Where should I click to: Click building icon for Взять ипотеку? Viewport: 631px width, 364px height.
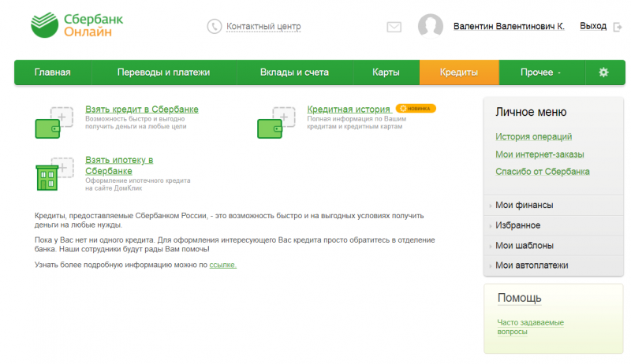[54, 174]
